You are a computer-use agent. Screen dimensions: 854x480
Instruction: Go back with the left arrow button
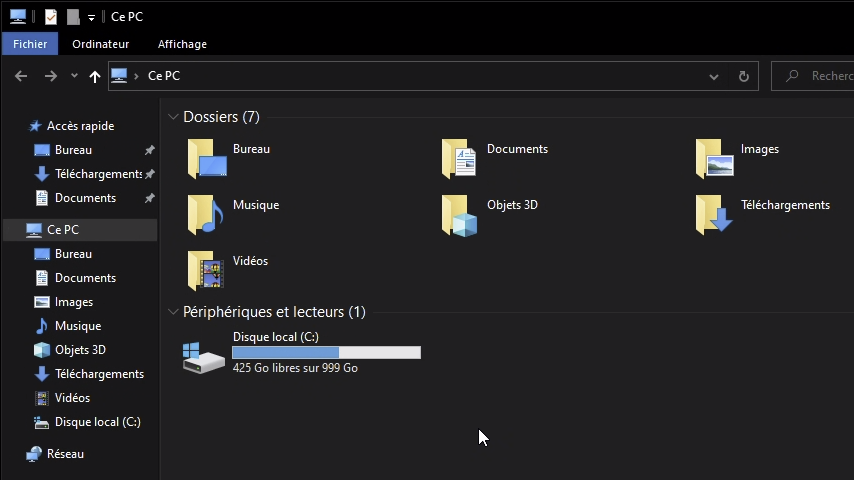pyautogui.click(x=21, y=76)
